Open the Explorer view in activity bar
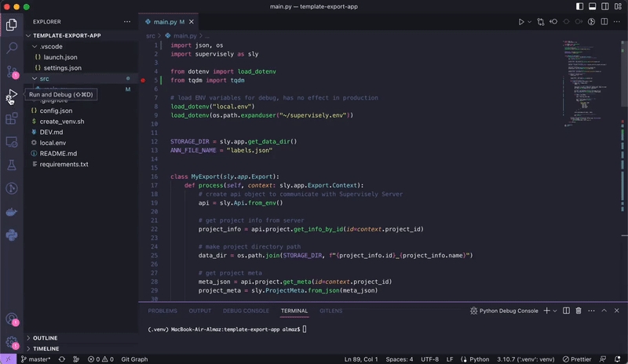This screenshot has height=364, width=628. 12,25
